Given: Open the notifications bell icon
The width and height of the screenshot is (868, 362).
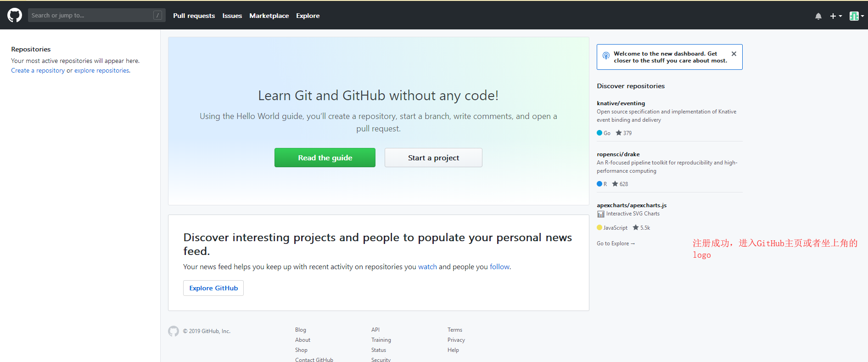Looking at the screenshot, I should [818, 16].
